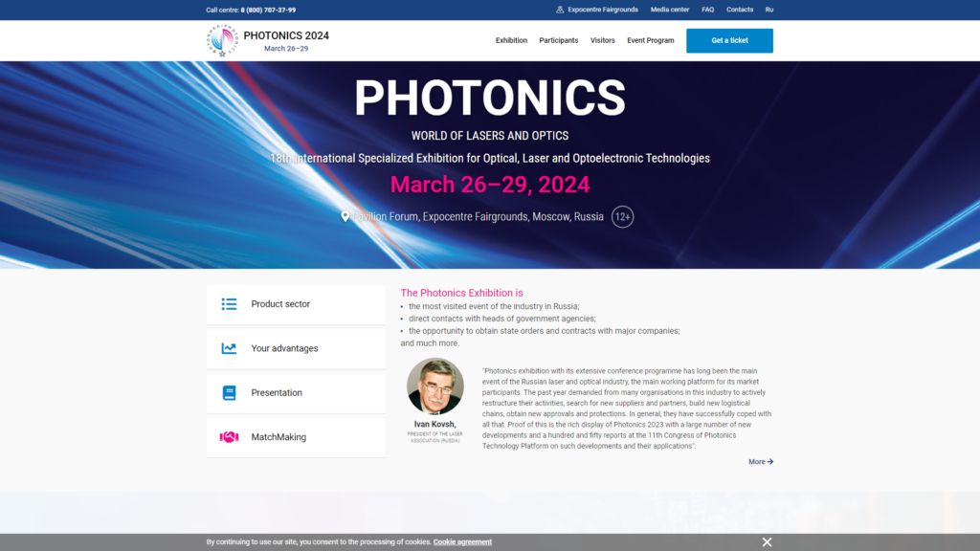Open the Visitors menu
Screen dimensions: 980x551
pos(603,40)
